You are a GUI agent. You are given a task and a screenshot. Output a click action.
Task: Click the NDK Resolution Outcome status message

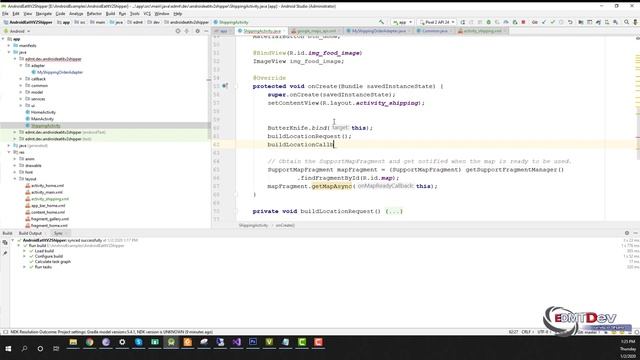[111, 332]
